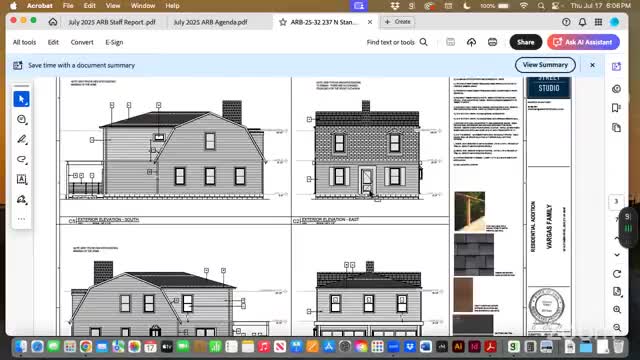Open page thumbnails copy icon in right sidebar
This screenshot has height=360, width=640.
point(616,128)
